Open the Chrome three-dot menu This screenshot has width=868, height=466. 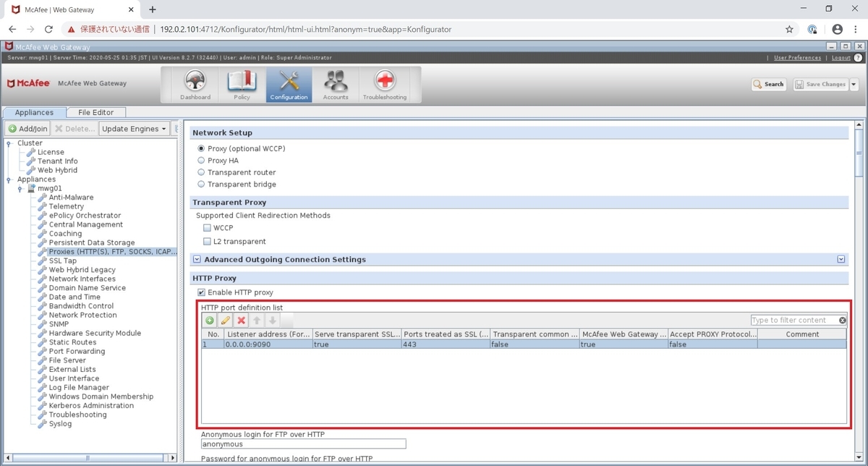tap(856, 30)
